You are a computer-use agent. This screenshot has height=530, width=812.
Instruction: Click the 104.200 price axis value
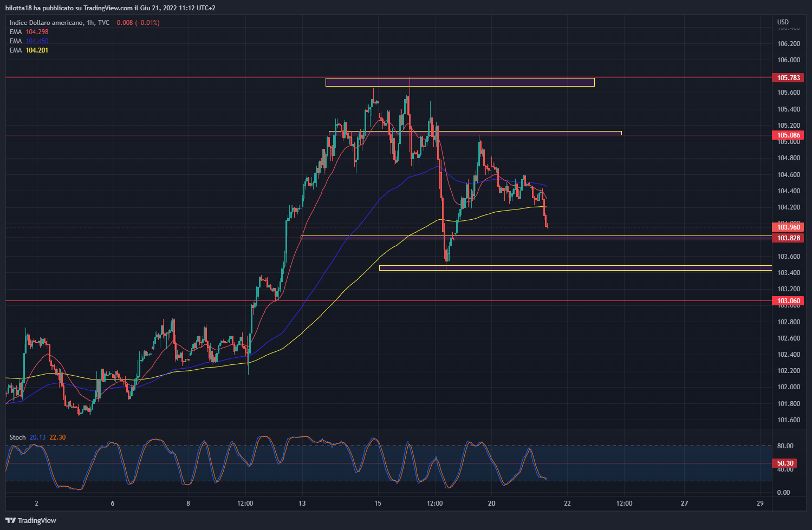click(x=789, y=207)
